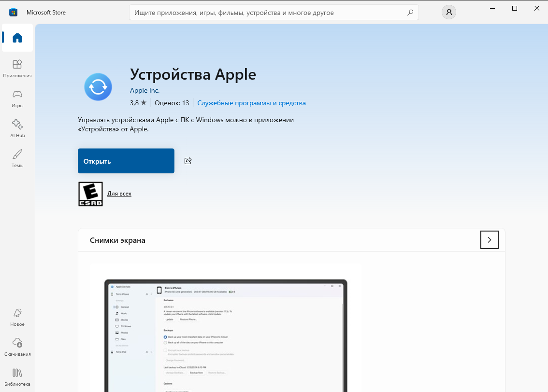Click the search magnifier icon
The width and height of the screenshot is (548, 392).
(410, 13)
